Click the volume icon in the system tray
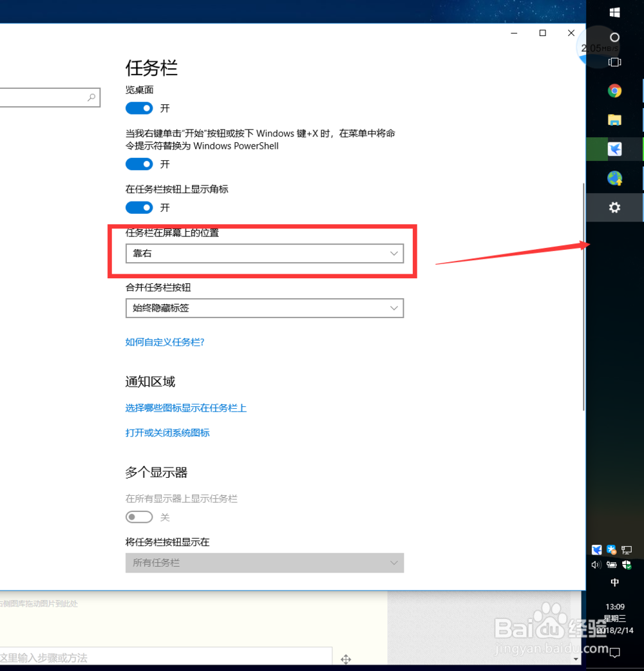The image size is (644, 671). click(x=596, y=565)
